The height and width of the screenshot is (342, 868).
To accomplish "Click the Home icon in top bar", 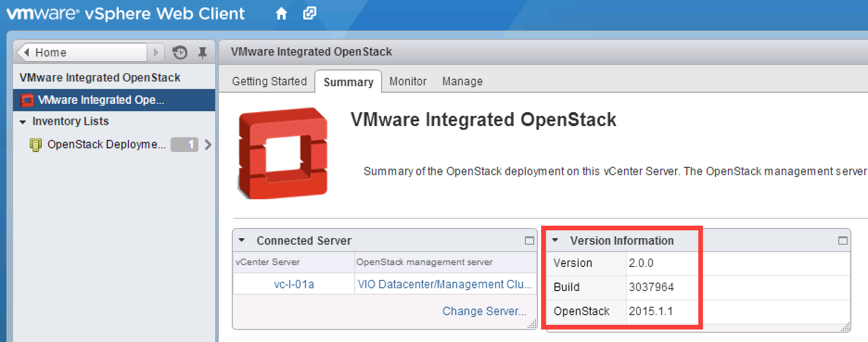I will click(281, 14).
